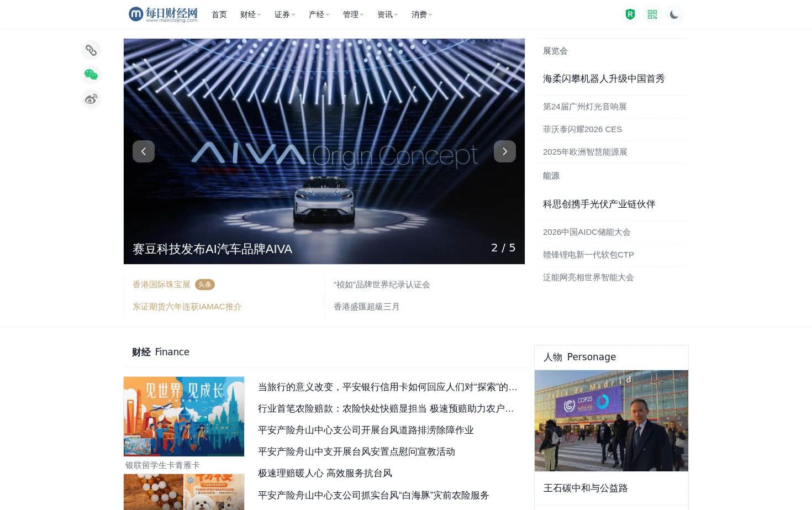Open 台风安置点慰问宣教活动 article

click(356, 452)
